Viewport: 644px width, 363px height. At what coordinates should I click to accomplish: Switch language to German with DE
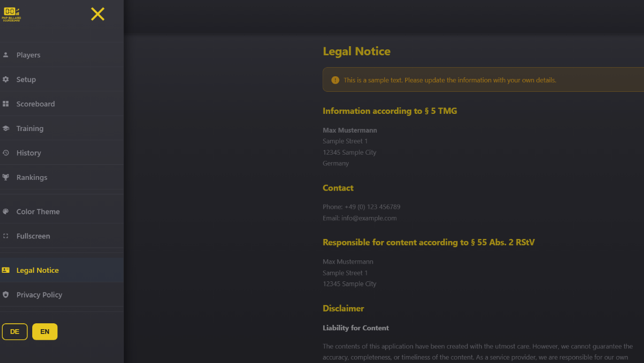[14, 332]
